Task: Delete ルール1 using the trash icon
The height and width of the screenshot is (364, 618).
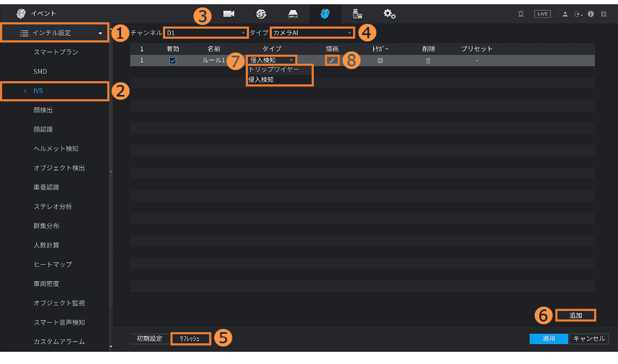Action: (428, 60)
